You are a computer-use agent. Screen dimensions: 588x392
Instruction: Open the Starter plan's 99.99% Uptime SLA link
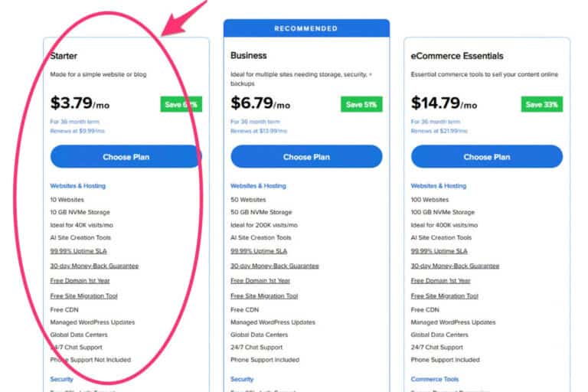click(79, 251)
